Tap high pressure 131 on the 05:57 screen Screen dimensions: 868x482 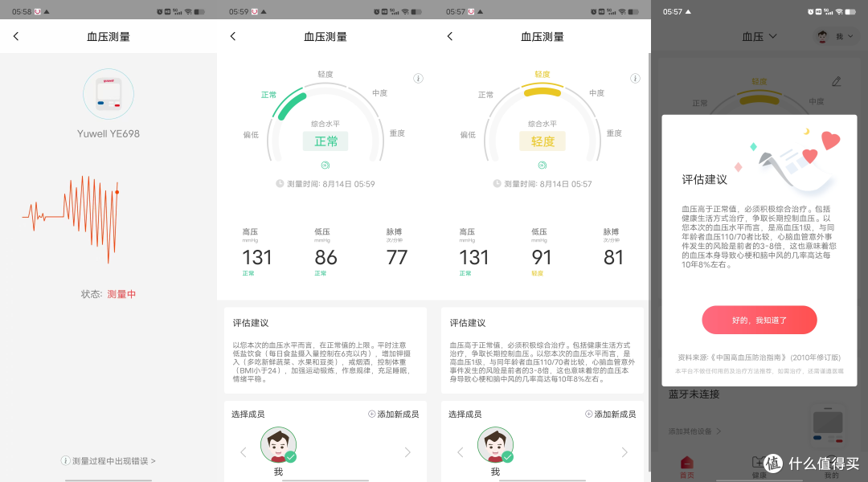(474, 257)
